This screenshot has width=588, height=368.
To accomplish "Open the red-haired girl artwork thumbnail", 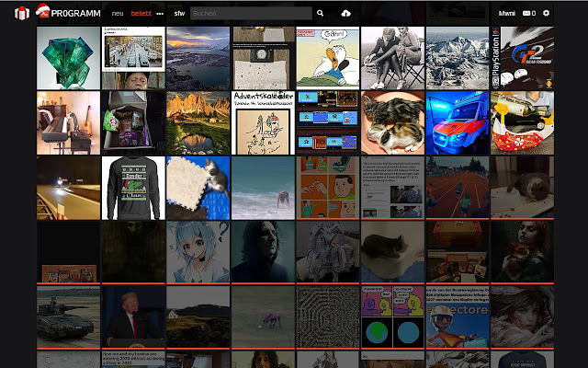I will (x=523, y=317).
